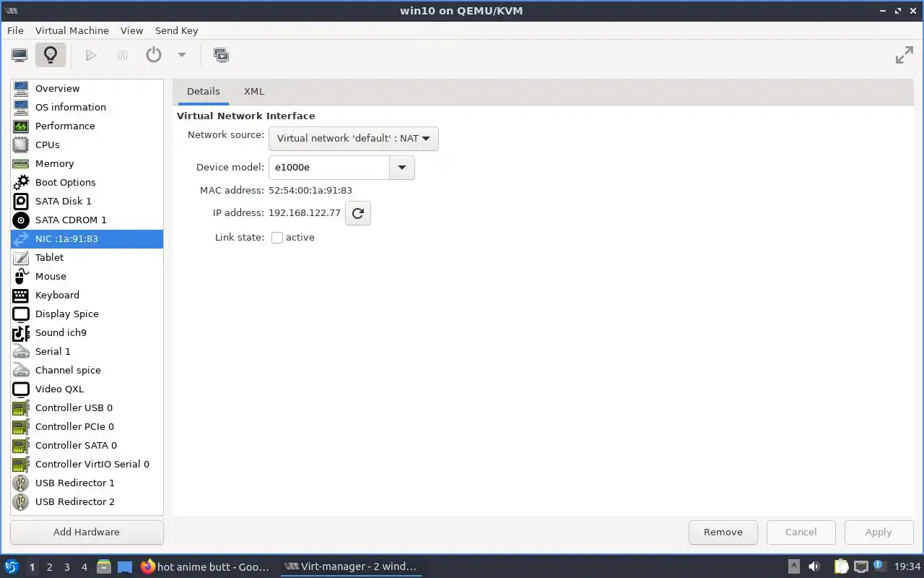Select USB Redirector 1
Image resolution: width=924 pixels, height=578 pixels.
pos(87,483)
